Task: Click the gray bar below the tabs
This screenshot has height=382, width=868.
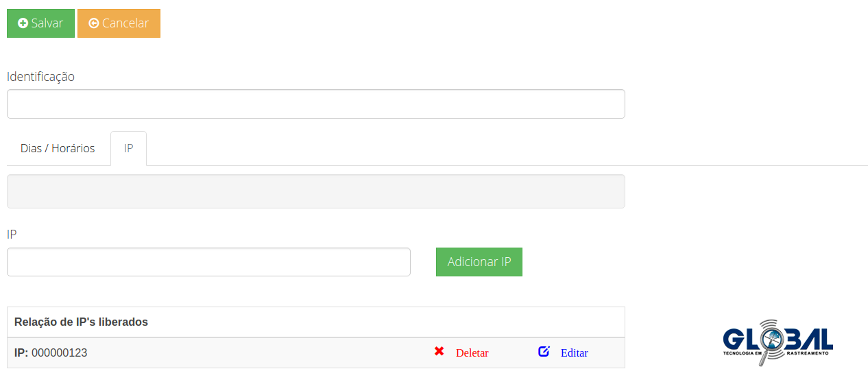Action: (x=315, y=191)
